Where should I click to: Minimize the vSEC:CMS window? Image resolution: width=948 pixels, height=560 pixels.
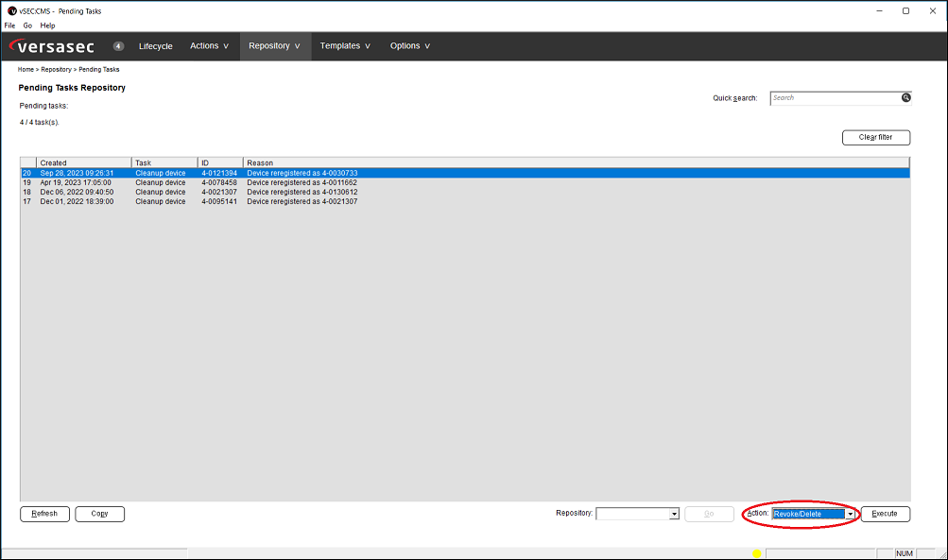(x=879, y=11)
